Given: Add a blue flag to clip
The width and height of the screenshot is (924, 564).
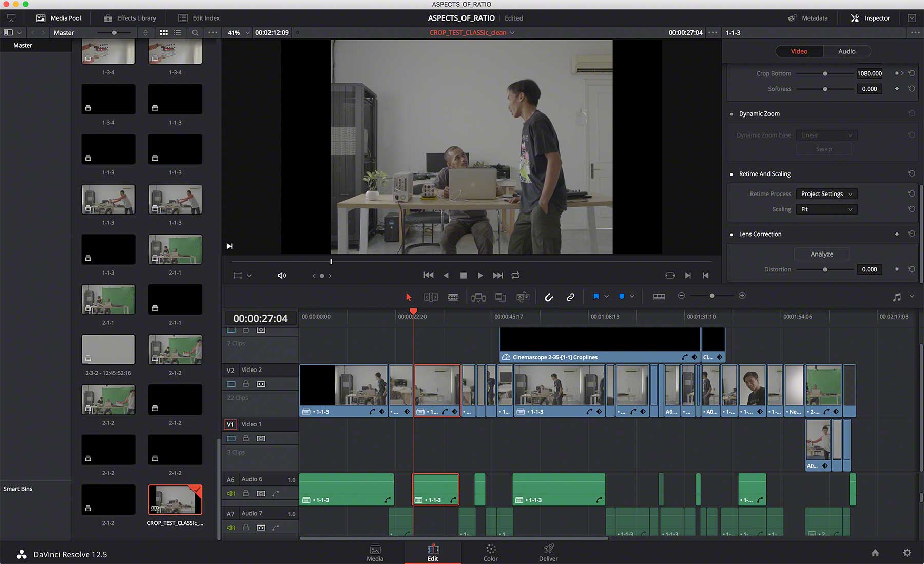Looking at the screenshot, I should click(596, 296).
